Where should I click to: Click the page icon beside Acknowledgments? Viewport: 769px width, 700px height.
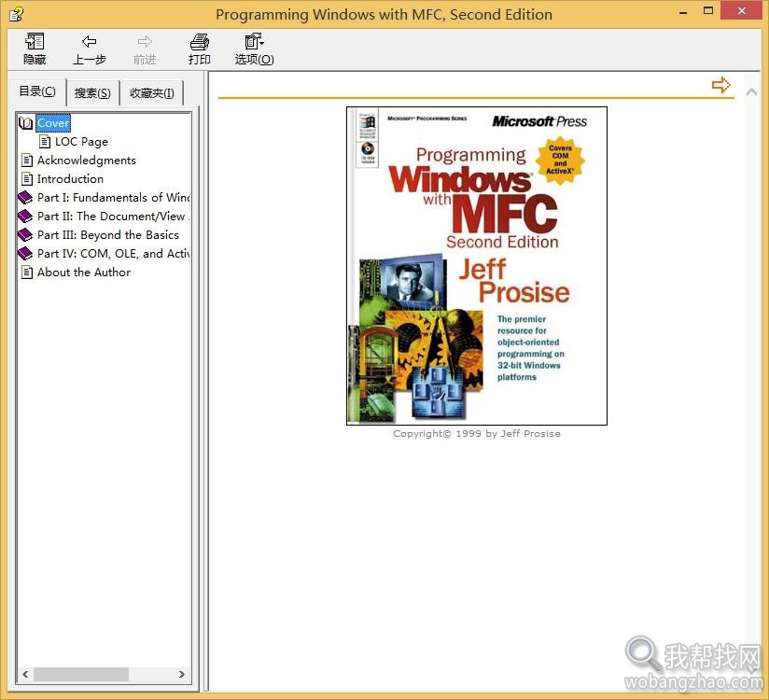pos(27,161)
